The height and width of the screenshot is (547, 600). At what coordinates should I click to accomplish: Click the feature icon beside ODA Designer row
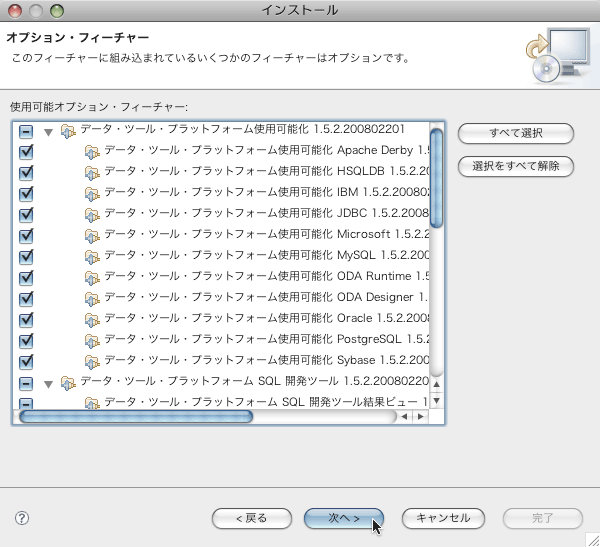click(x=92, y=299)
